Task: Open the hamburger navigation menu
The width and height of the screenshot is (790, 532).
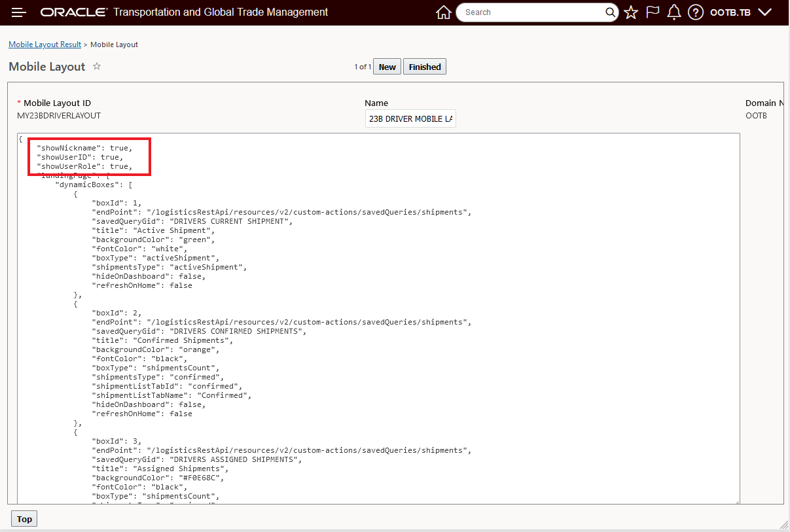Action: coord(19,12)
